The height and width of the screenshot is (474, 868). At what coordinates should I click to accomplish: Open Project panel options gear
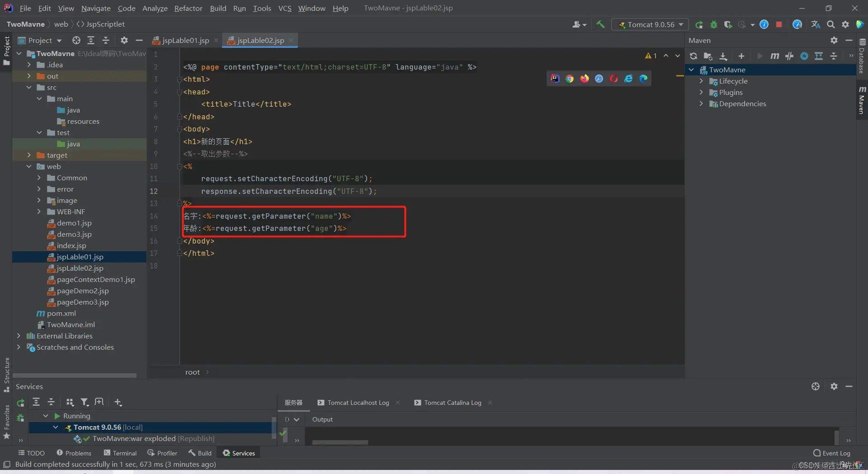pos(124,40)
